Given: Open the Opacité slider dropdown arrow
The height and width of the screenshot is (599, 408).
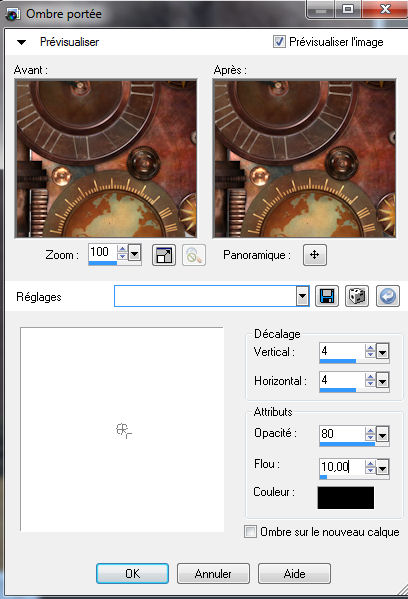Looking at the screenshot, I should point(382,434).
